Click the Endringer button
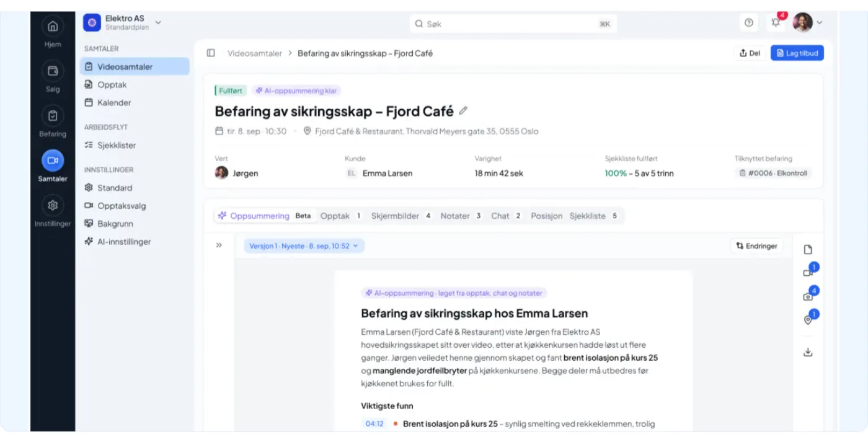Viewport: 868px width, 434px height. pyautogui.click(x=756, y=246)
